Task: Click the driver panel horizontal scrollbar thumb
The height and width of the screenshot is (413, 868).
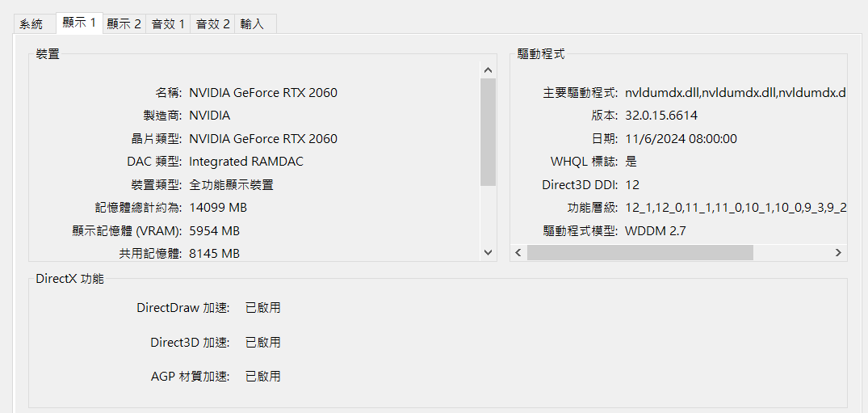Action: (x=640, y=253)
